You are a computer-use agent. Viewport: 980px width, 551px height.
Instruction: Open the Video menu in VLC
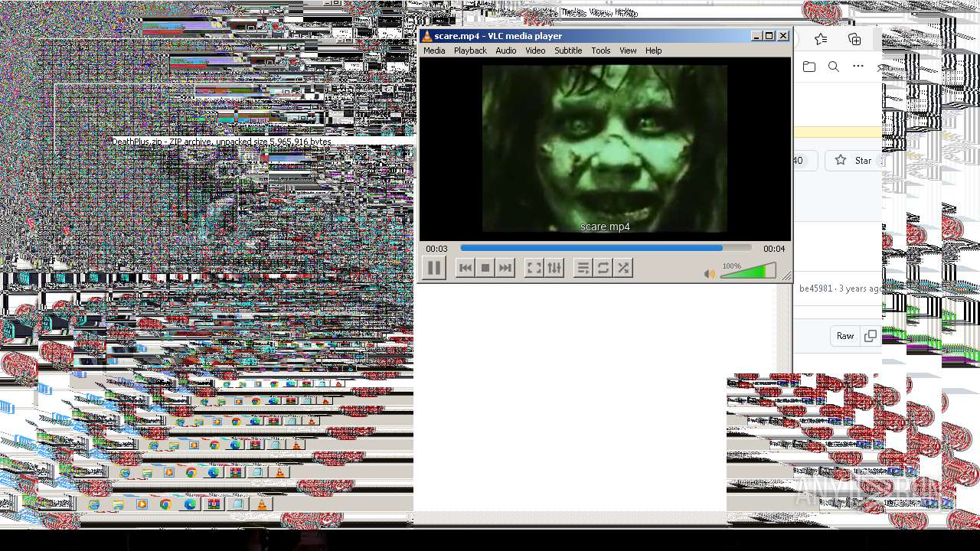[535, 51]
